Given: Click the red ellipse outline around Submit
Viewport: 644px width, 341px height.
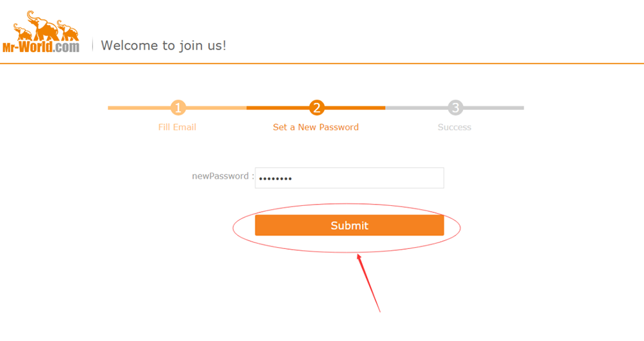Looking at the screenshot, I should click(x=233, y=228).
